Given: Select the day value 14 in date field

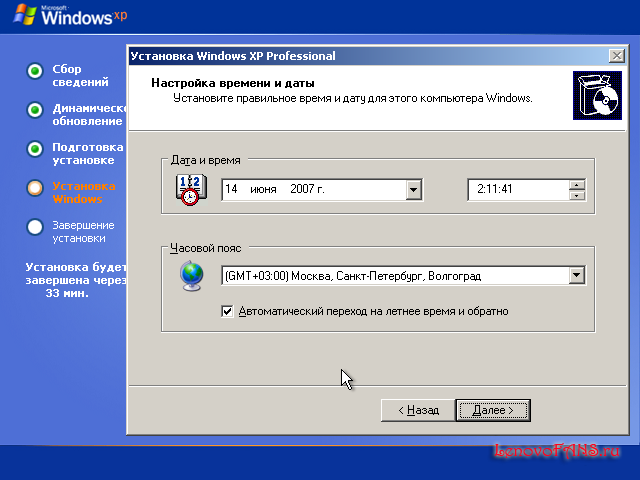Looking at the screenshot, I should tap(232, 189).
